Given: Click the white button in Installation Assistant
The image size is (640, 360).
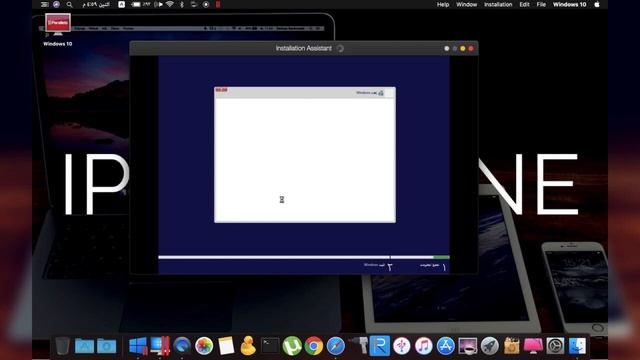Looking at the screenshot, I should [447, 48].
